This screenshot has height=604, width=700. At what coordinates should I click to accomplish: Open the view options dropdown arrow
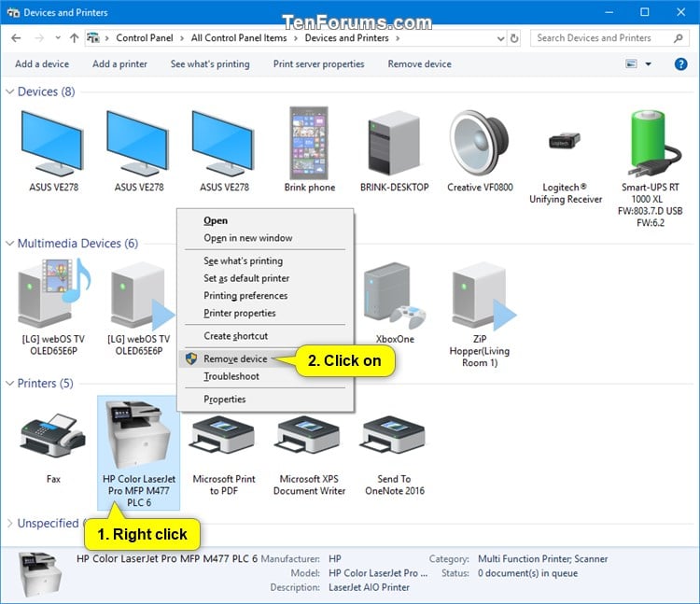click(649, 64)
